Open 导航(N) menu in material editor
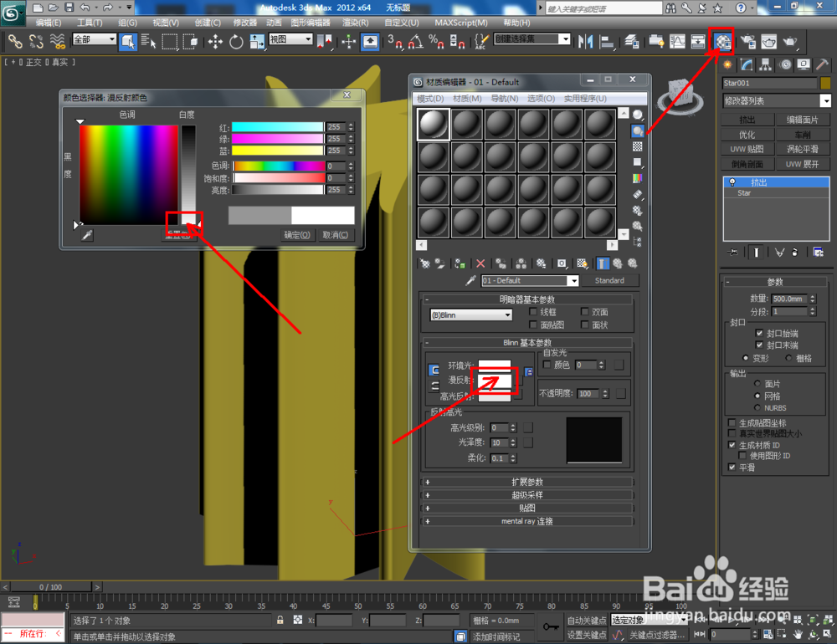 505,99
